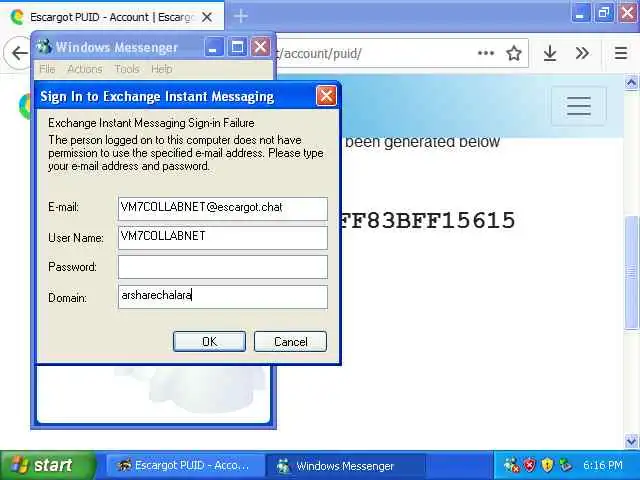640x480 pixels.
Task: Open the Windows Start menu
Action: pyautogui.click(x=47, y=465)
